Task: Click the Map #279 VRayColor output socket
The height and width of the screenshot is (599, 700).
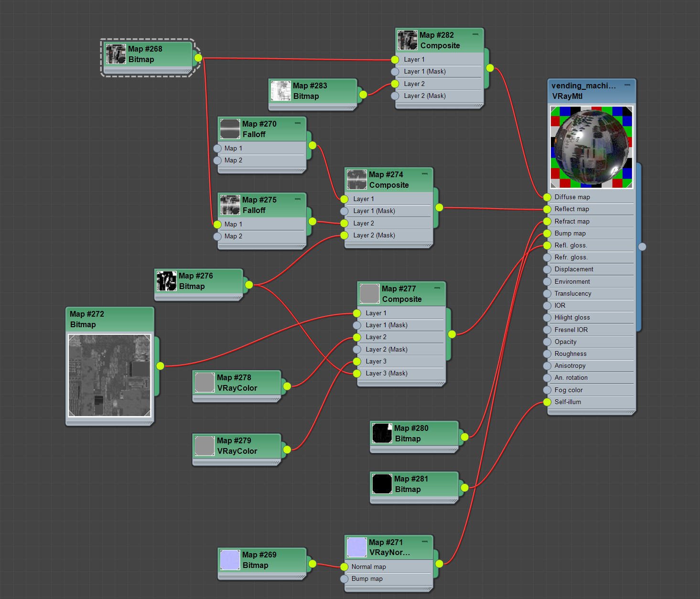Action: 287,449
